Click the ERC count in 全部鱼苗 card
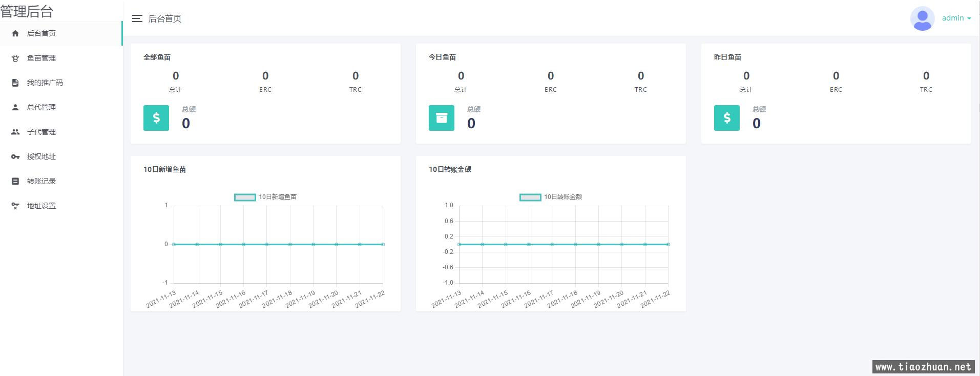Viewport: 980px width, 376px height. (x=265, y=76)
